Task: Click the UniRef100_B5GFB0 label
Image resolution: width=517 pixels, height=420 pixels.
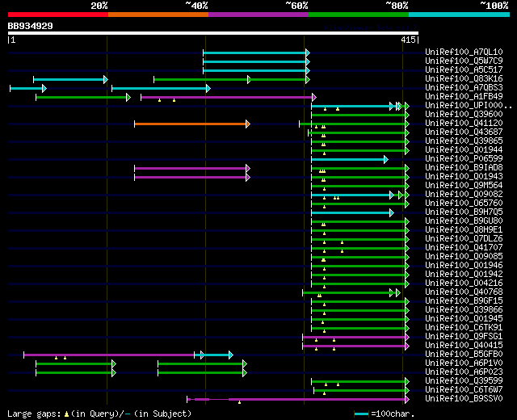Action: pyautogui.click(x=464, y=355)
